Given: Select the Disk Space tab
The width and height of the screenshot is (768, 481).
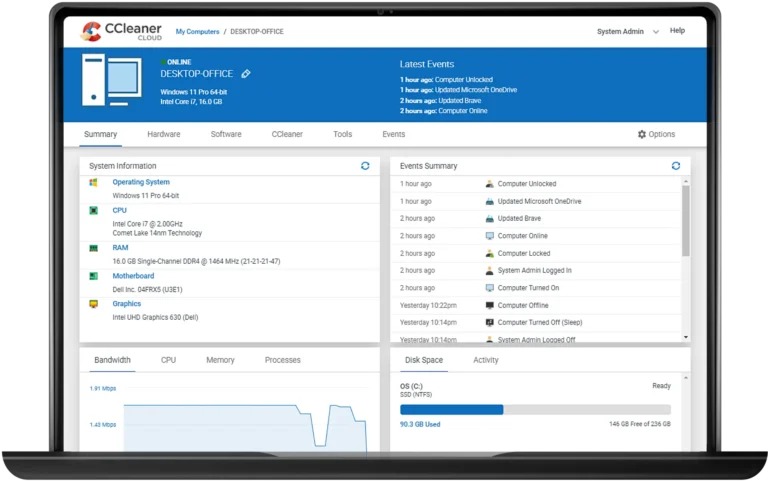Looking at the screenshot, I should [x=424, y=360].
